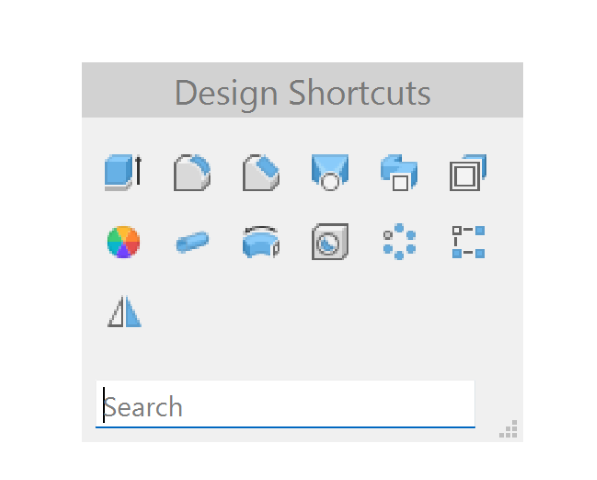This screenshot has height=480, width=597.
Task: Pick the Decal tool cube icon
Action: point(330,242)
